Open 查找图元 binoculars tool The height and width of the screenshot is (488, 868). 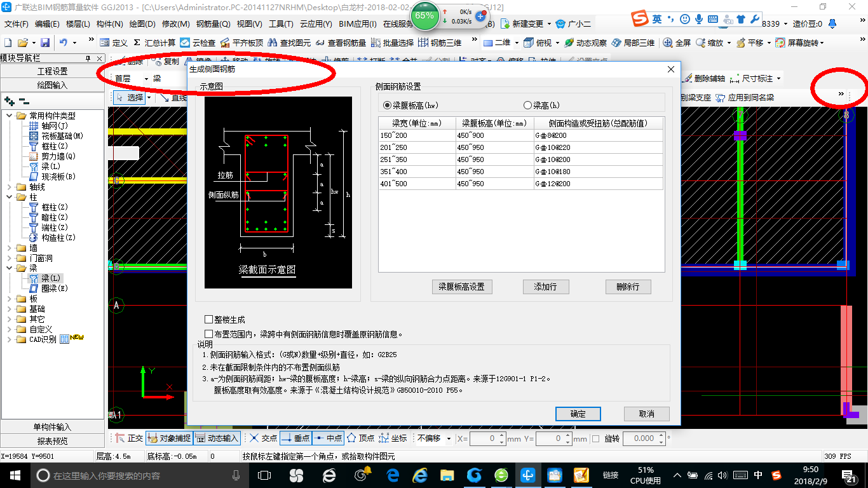[289, 43]
